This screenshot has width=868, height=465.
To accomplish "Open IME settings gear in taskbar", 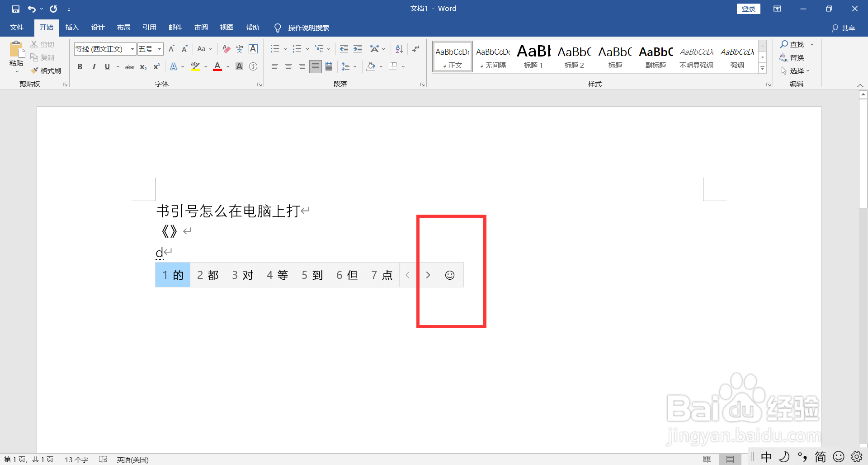I will click(x=857, y=457).
